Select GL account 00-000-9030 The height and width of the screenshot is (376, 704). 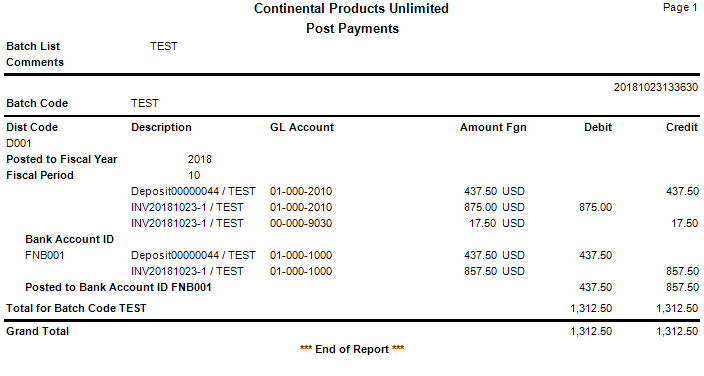tap(301, 223)
